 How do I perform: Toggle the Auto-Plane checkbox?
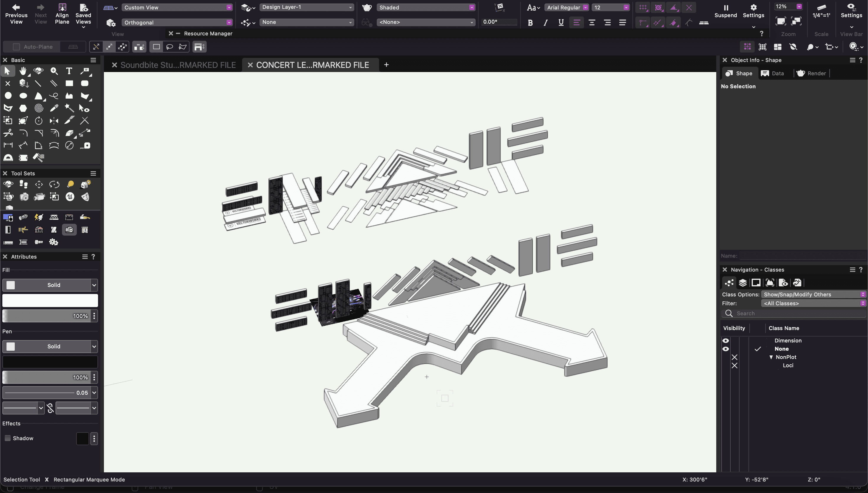[x=16, y=47]
